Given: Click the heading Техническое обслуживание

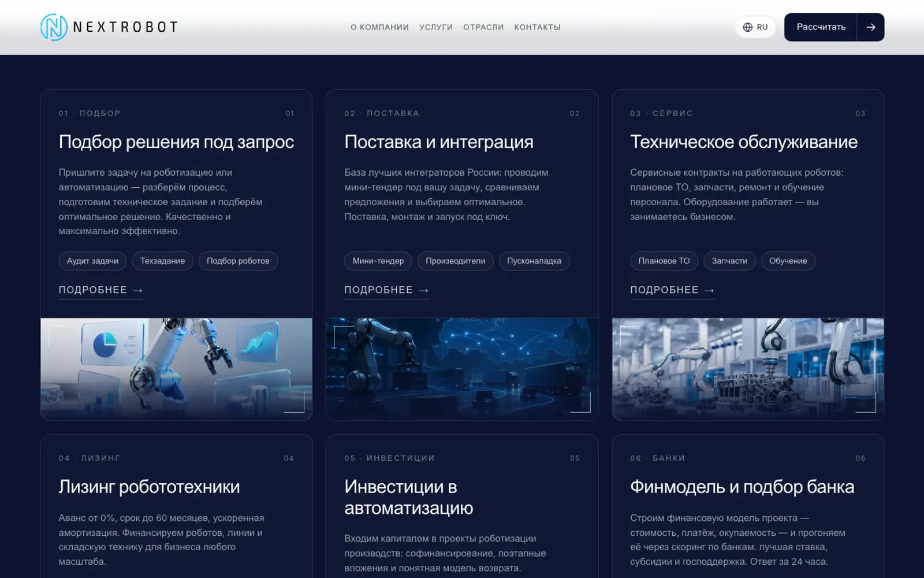Looking at the screenshot, I should pyautogui.click(x=744, y=142).
